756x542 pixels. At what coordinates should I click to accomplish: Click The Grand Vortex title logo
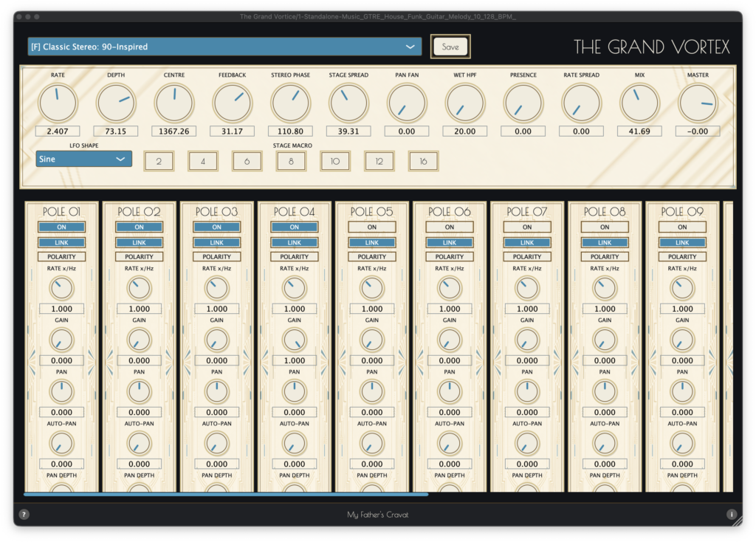point(652,47)
